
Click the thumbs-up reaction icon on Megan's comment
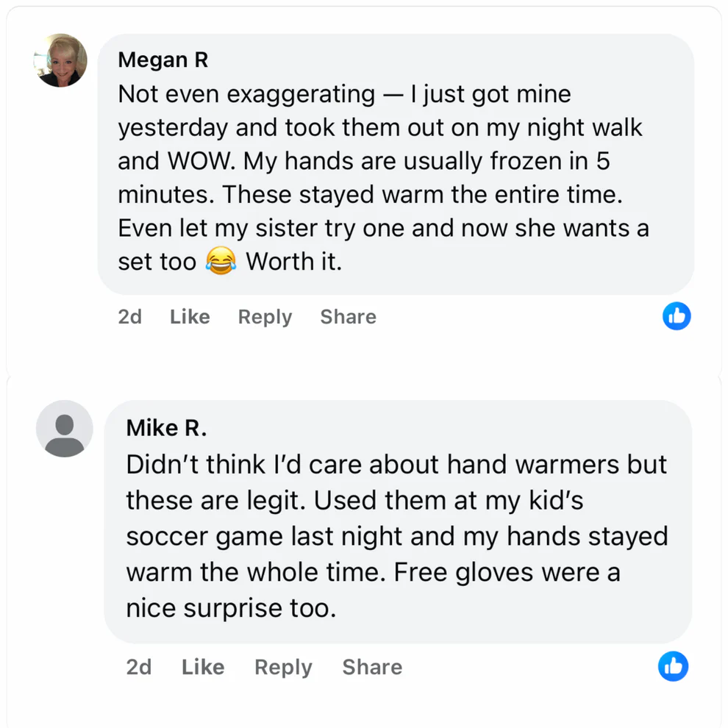coord(677,316)
